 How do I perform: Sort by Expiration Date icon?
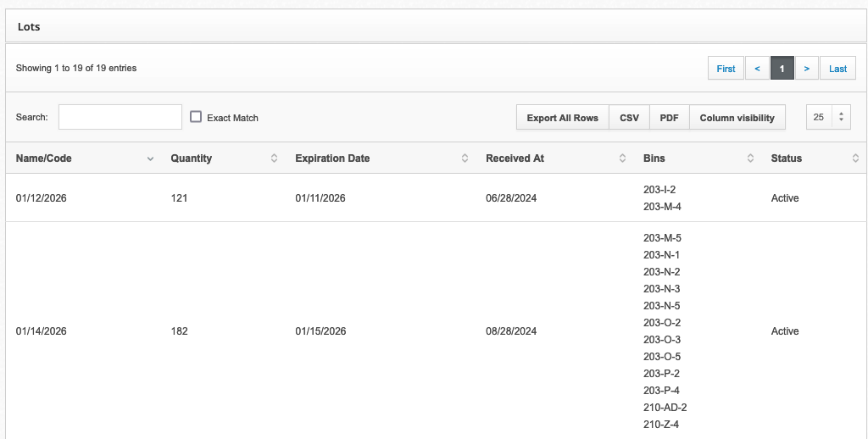tap(465, 158)
